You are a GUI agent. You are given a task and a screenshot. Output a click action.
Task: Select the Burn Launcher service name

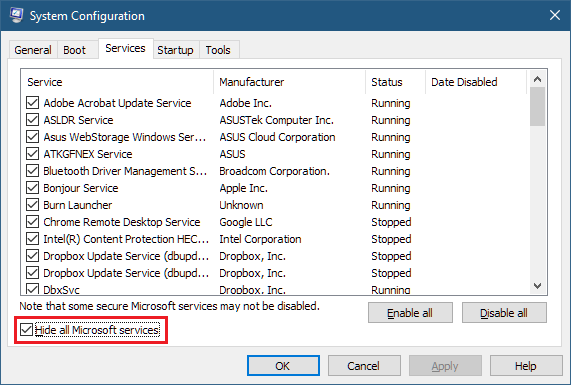click(78, 205)
